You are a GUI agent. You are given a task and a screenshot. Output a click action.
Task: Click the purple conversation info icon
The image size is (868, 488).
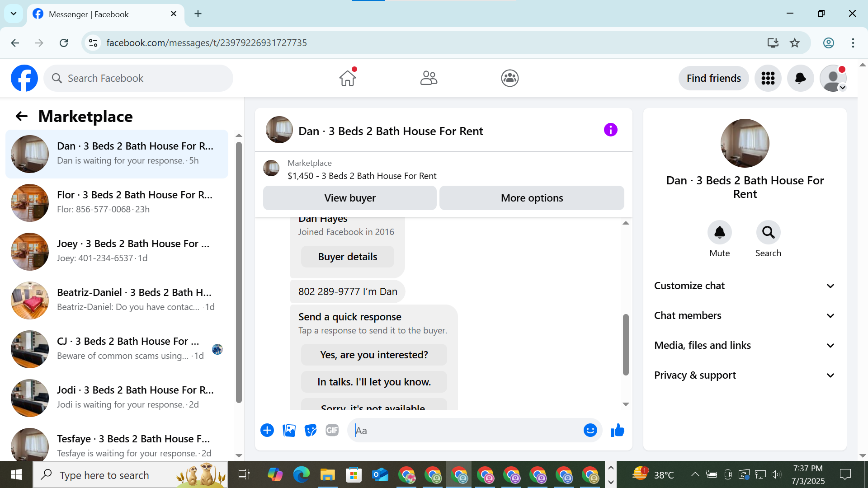(610, 130)
